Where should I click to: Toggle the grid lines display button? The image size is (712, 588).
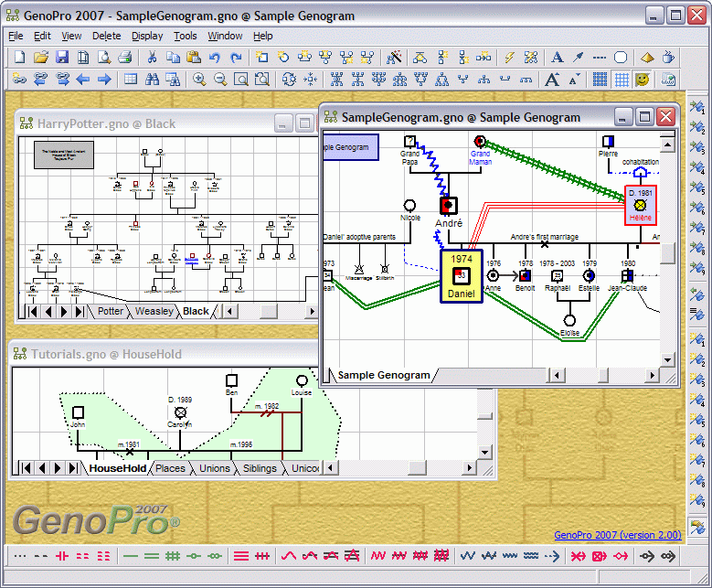point(621,80)
